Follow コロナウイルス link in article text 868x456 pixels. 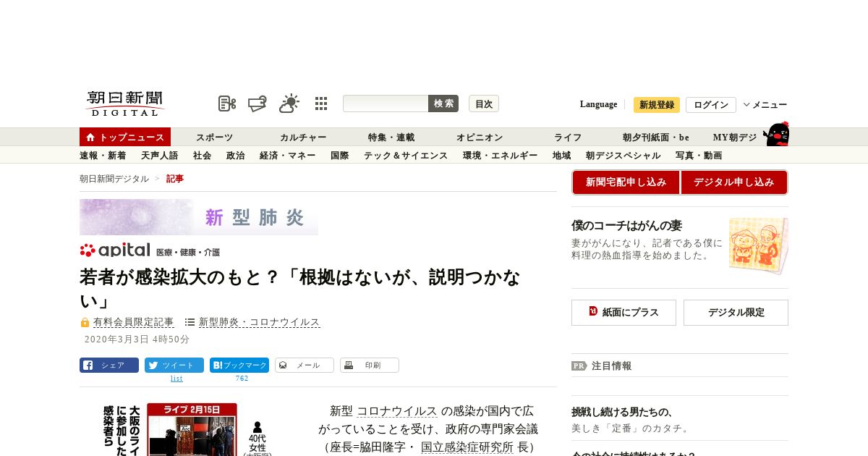pos(397,411)
